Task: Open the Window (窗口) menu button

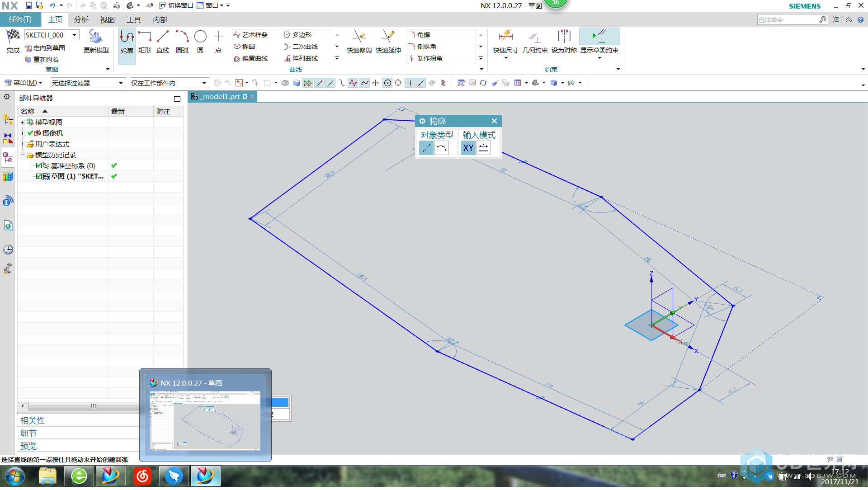Action: coord(210,5)
